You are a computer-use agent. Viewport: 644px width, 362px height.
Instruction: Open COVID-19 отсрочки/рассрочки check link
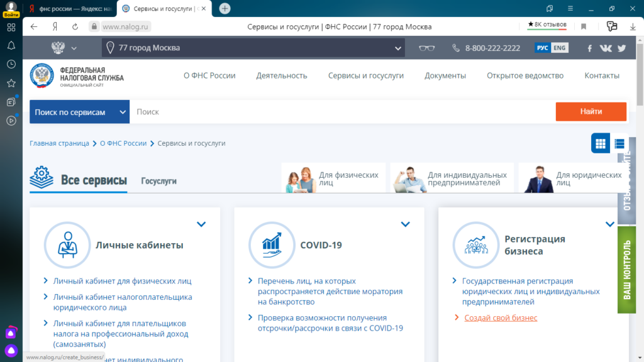click(x=331, y=323)
